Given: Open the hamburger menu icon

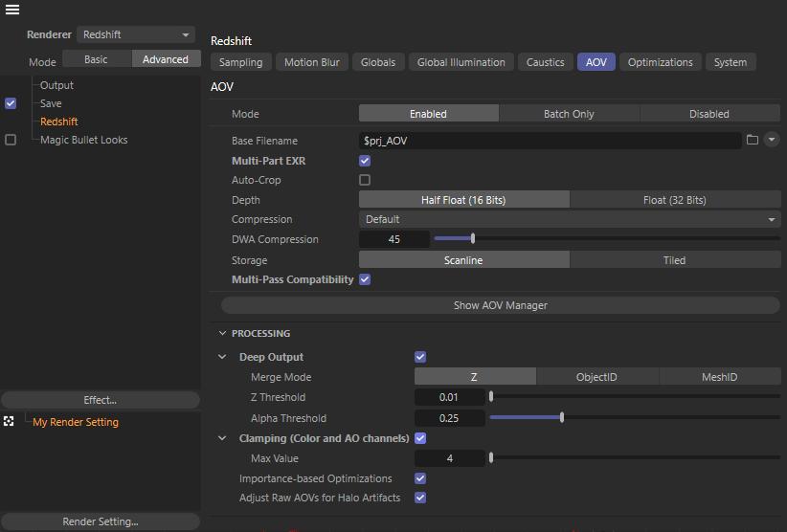Looking at the screenshot, I should click(x=12, y=10).
